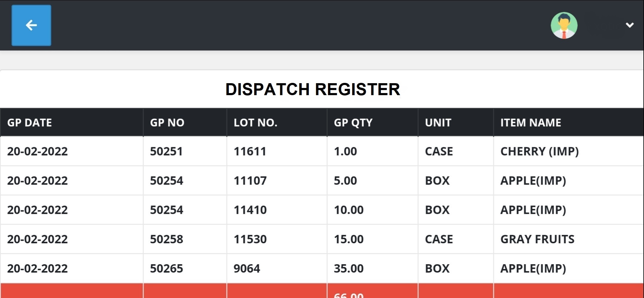Click the DISPATCH REGISTER title
This screenshot has height=298, width=644.
point(312,89)
